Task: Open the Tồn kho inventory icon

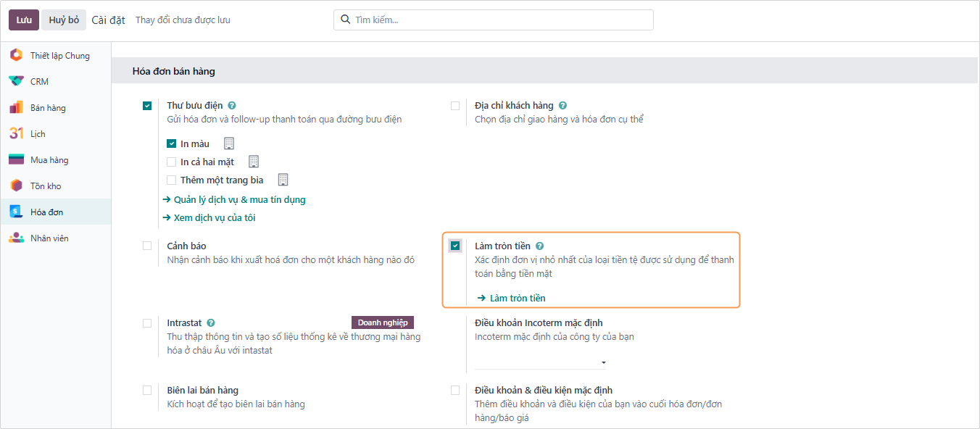Action: [x=16, y=186]
